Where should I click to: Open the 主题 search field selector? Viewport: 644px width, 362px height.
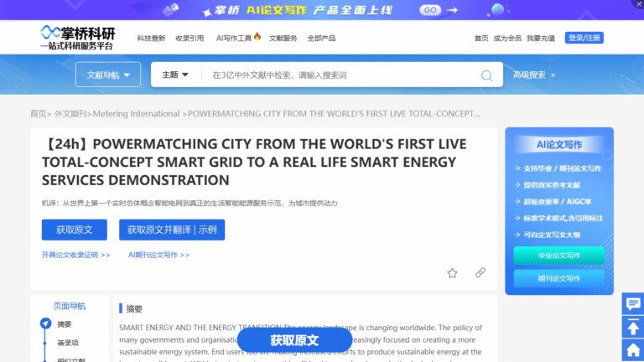pos(174,75)
